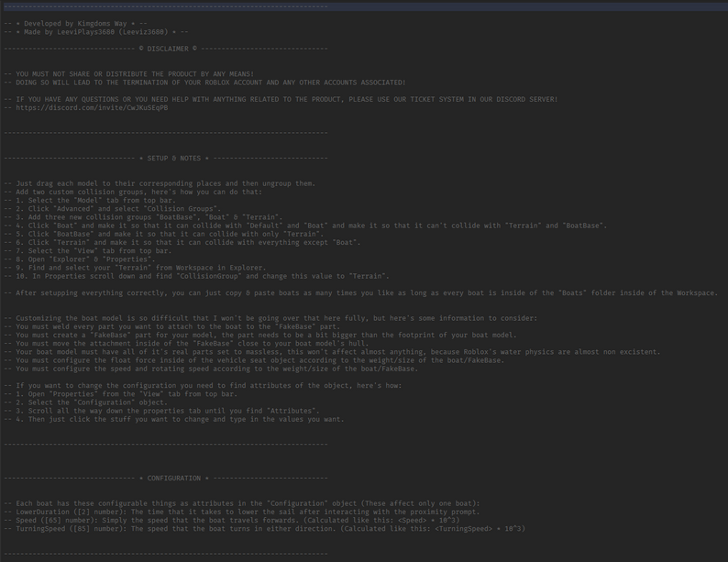Click the 'Add two custom collision groups' line
The image size is (728, 562).
pos(133,192)
